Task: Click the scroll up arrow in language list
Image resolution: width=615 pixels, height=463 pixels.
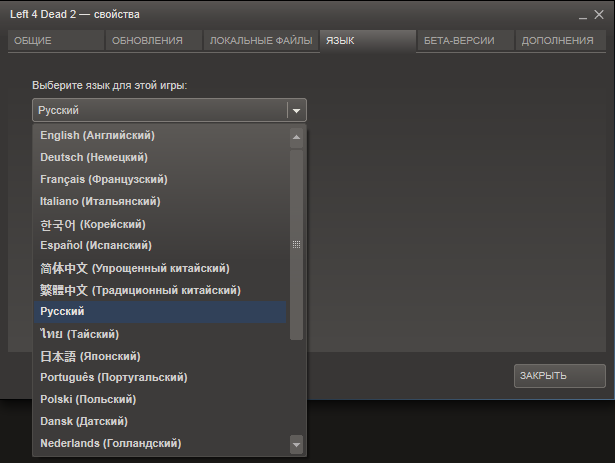Action: (x=296, y=136)
